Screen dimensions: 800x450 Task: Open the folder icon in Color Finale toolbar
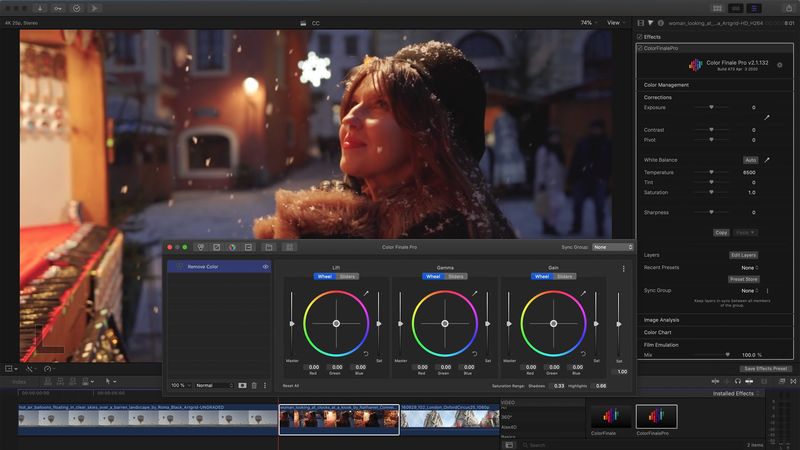click(x=268, y=246)
